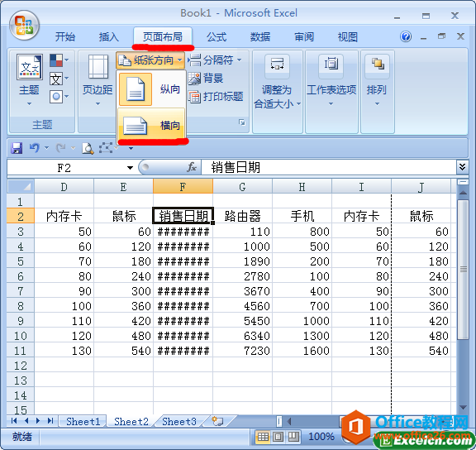476x450 pixels.
Task: Switch to the 审阅 (Review) tab
Action: click(304, 37)
